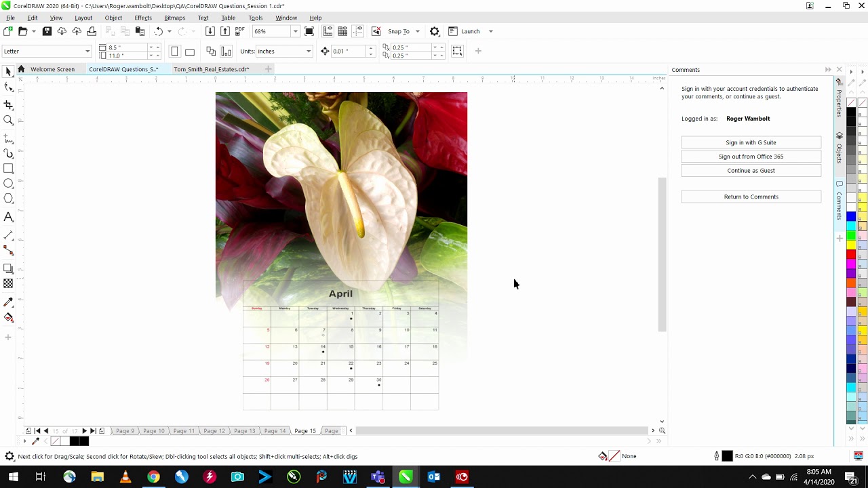Viewport: 868px width, 488px height.
Task: Select the Parallel Dimension tool
Action: point(8,235)
